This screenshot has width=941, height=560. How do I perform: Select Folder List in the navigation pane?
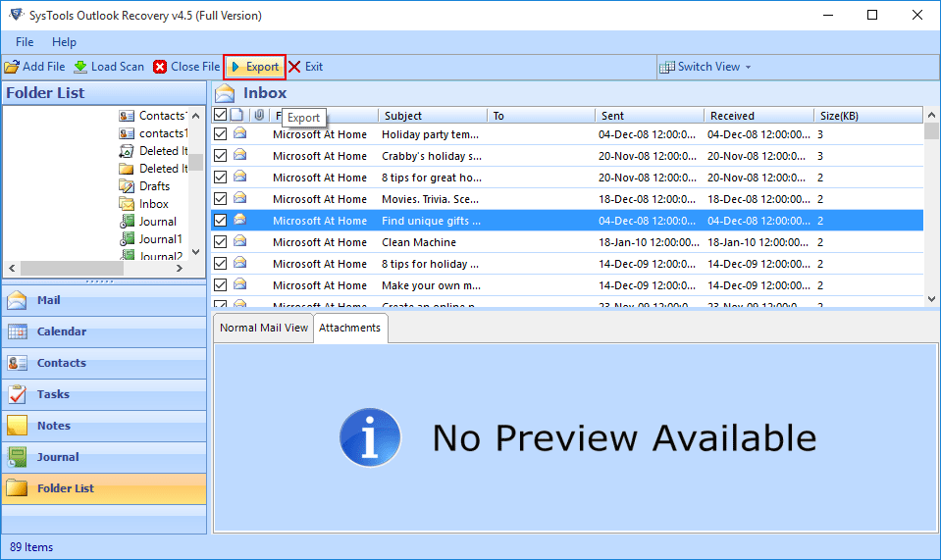(104, 488)
